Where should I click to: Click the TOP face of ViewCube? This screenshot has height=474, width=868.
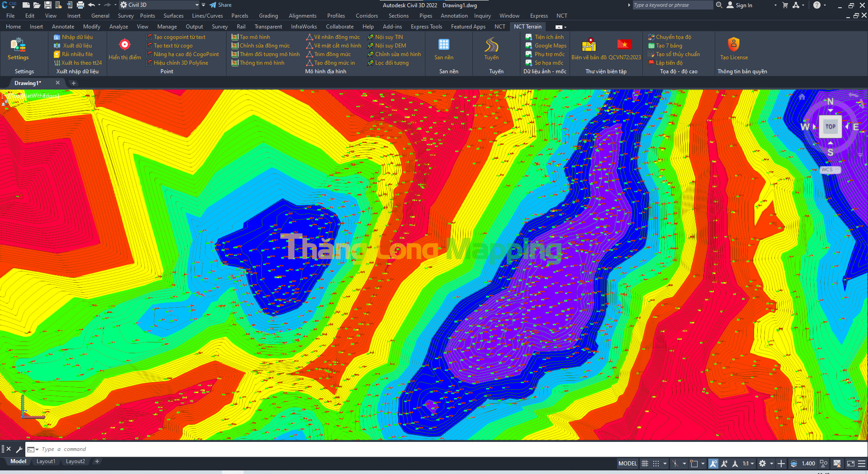830,127
